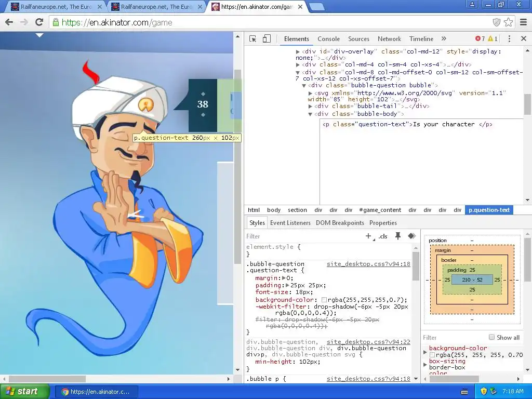This screenshot has width=532, height=399.
Task: Click the security shield tray icon
Action: coord(484,392)
